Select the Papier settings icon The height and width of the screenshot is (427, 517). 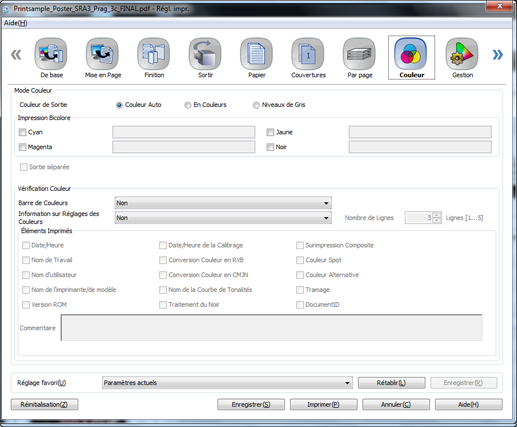tap(256, 54)
